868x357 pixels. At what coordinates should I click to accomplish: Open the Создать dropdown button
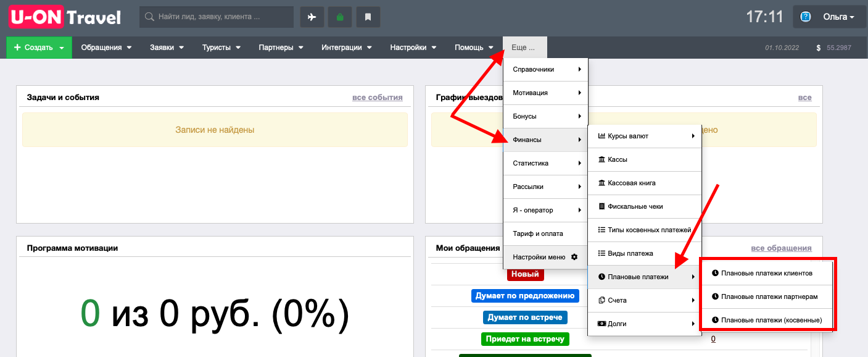click(39, 48)
